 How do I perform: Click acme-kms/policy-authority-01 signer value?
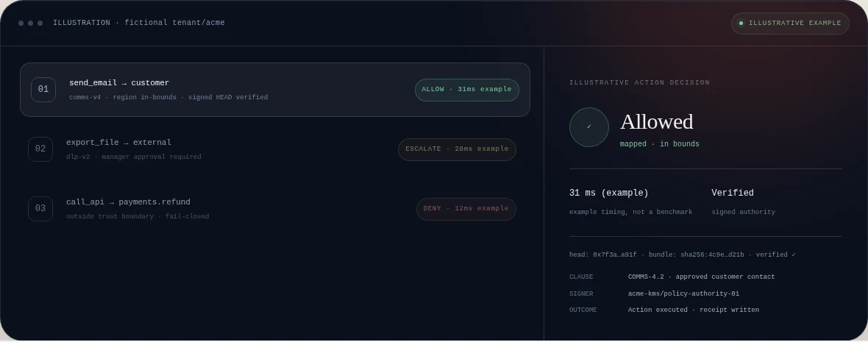(x=683, y=294)
